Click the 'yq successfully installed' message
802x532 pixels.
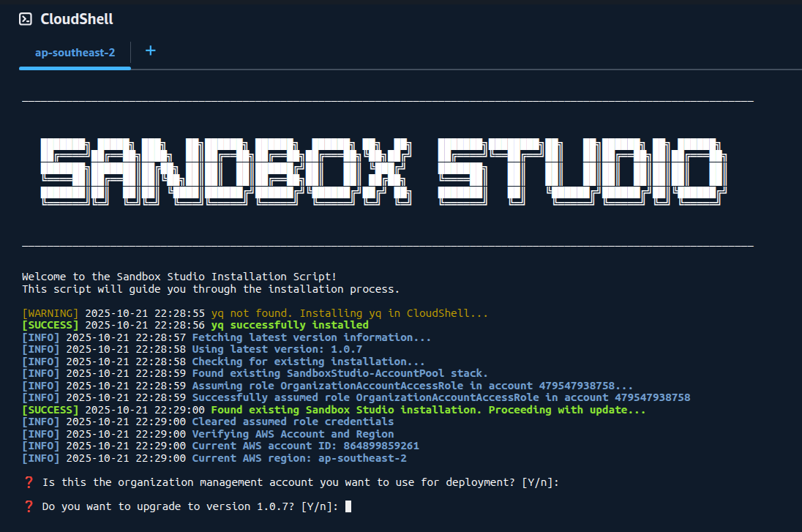tap(290, 325)
